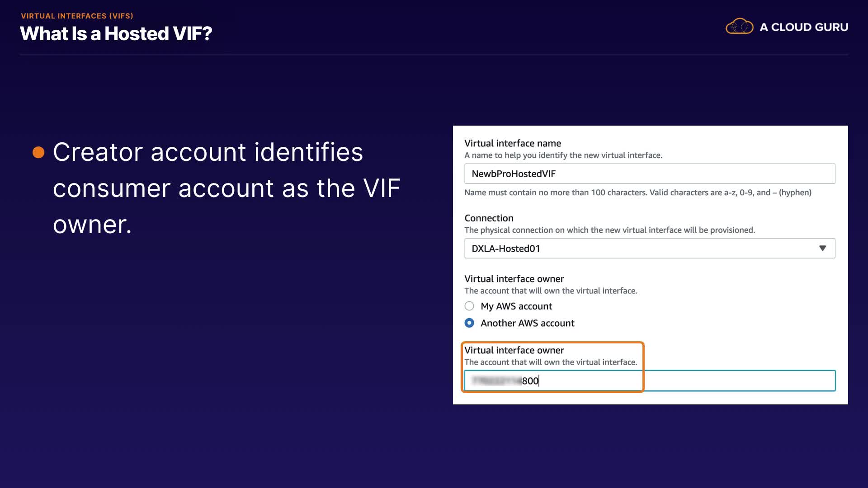
Task: Click the A CLOUD GURU brand text
Action: point(803,27)
